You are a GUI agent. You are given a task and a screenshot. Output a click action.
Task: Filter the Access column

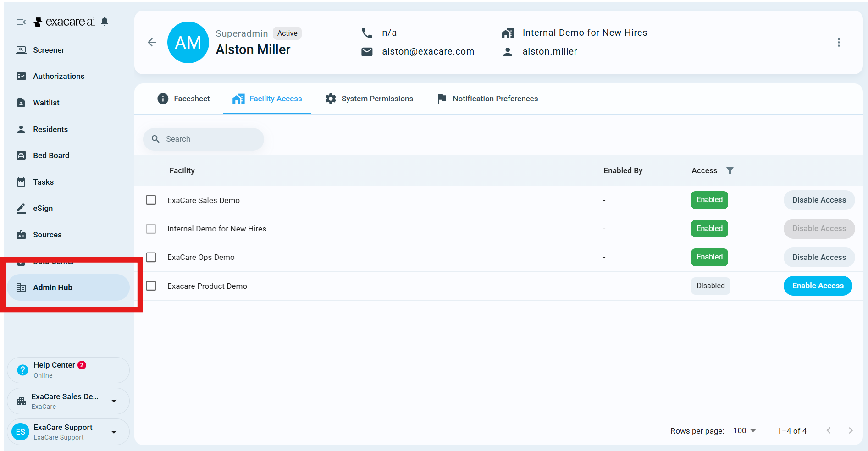pyautogui.click(x=730, y=170)
